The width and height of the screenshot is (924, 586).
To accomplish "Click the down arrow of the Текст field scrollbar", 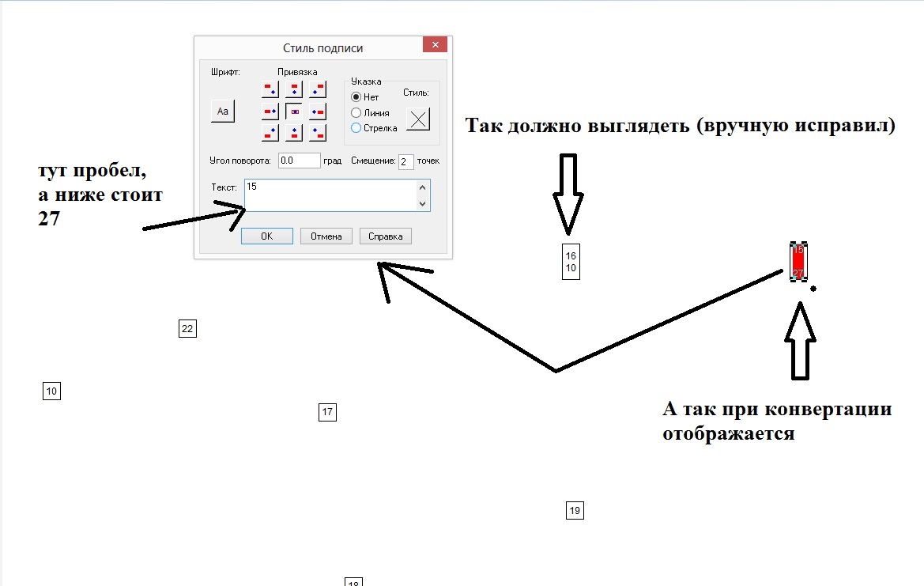I will pyautogui.click(x=422, y=204).
